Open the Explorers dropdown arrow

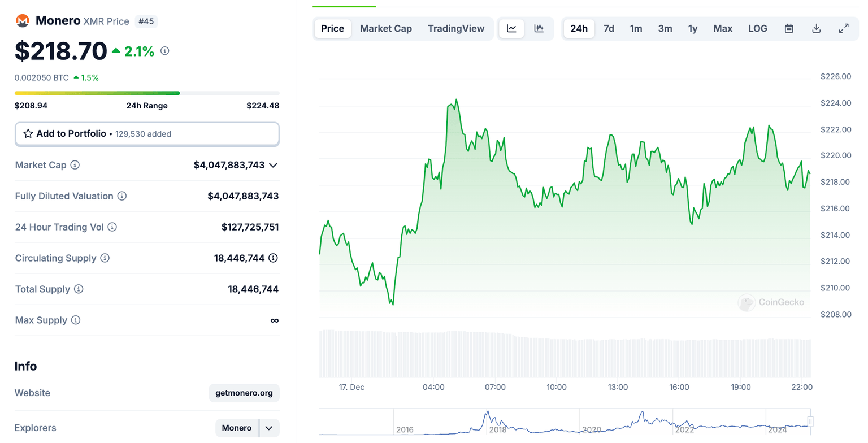(x=269, y=428)
